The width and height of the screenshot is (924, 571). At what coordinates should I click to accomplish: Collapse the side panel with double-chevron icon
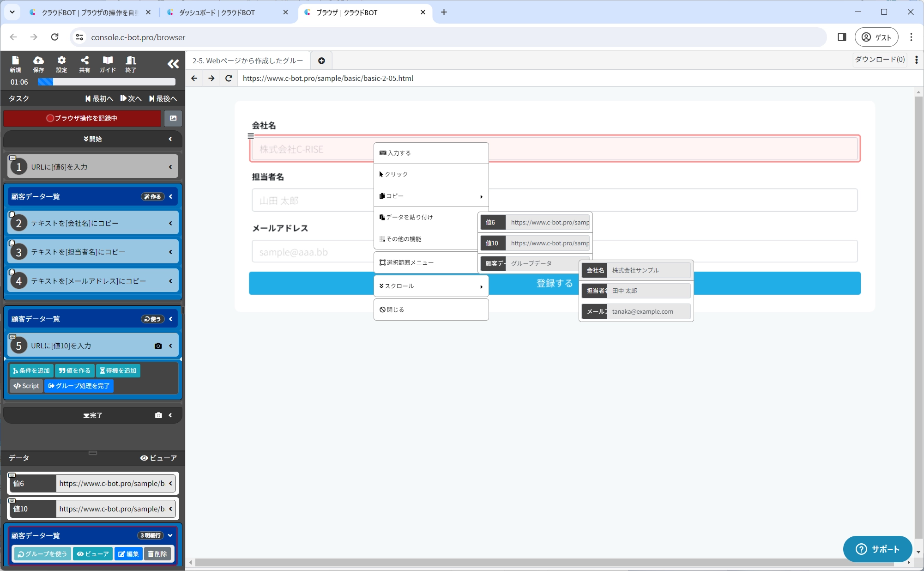(x=173, y=64)
